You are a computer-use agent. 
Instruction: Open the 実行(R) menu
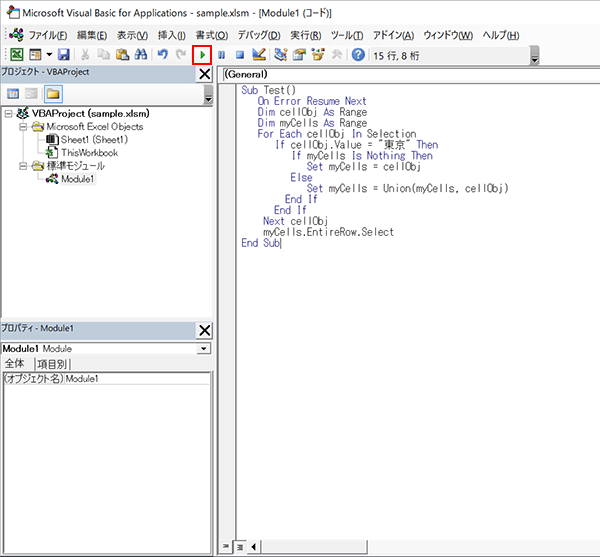pos(305,36)
